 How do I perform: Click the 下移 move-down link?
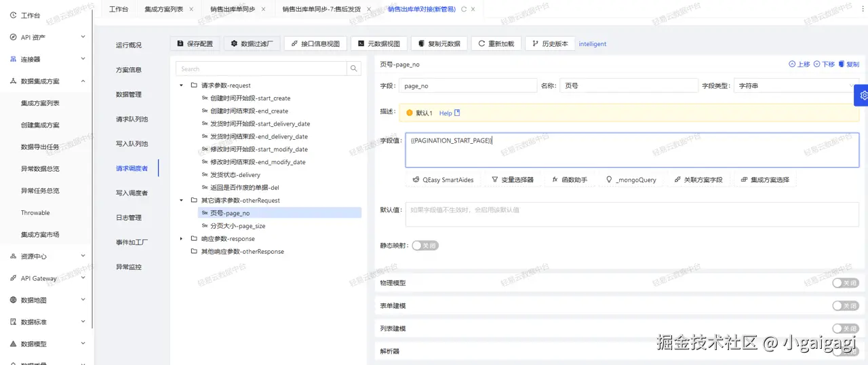tap(824, 64)
